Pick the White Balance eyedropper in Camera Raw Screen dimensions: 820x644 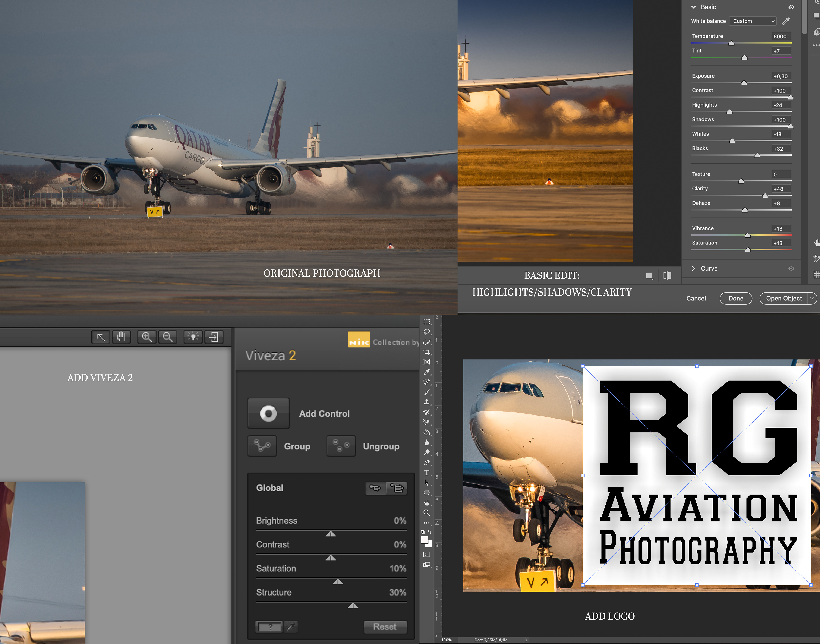coord(786,21)
